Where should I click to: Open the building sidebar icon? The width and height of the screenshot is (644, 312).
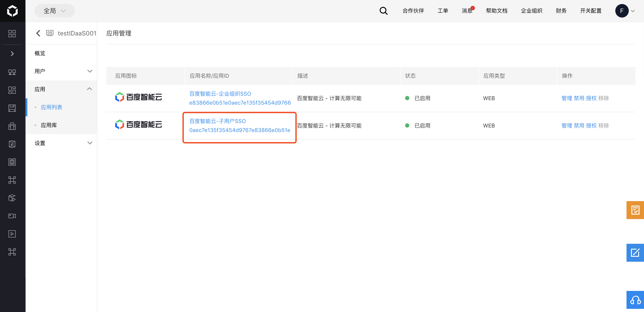pyautogui.click(x=12, y=126)
